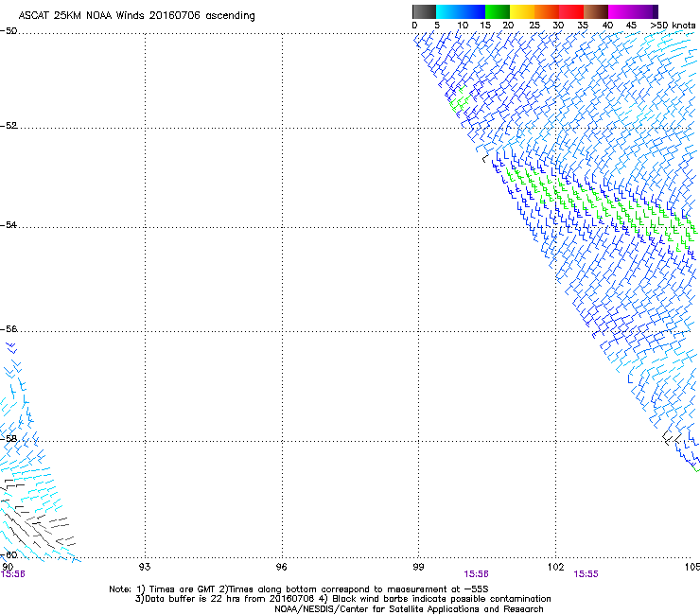This screenshot has height=615, width=700.
Task: Click the note 'Times are GMT' line
Action: coord(298,589)
